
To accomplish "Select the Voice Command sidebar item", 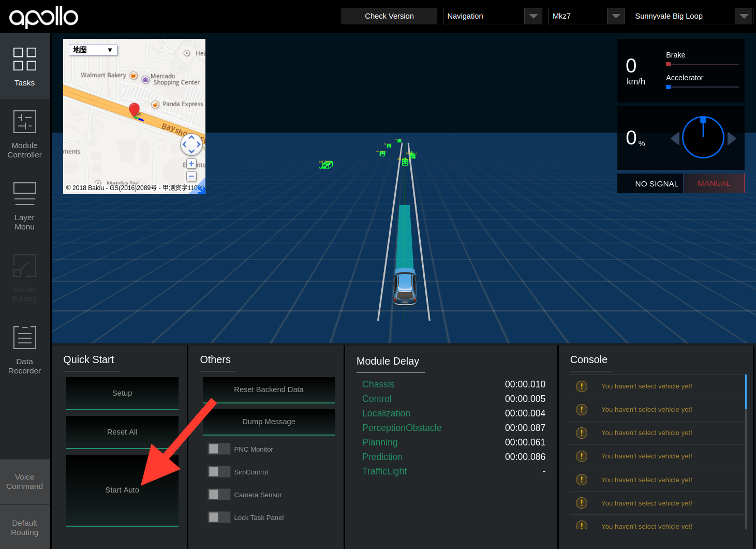I will tap(25, 482).
